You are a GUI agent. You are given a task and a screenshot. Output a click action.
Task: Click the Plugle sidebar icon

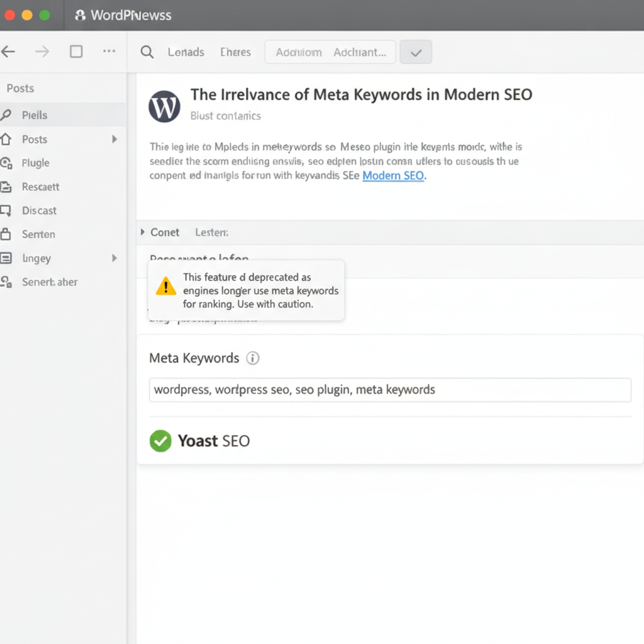click(6, 163)
